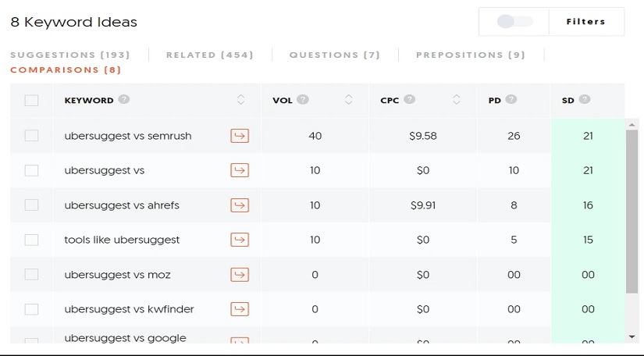The image size is (644, 356).
Task: Sort the table by VOL arrows
Action: pyautogui.click(x=349, y=99)
